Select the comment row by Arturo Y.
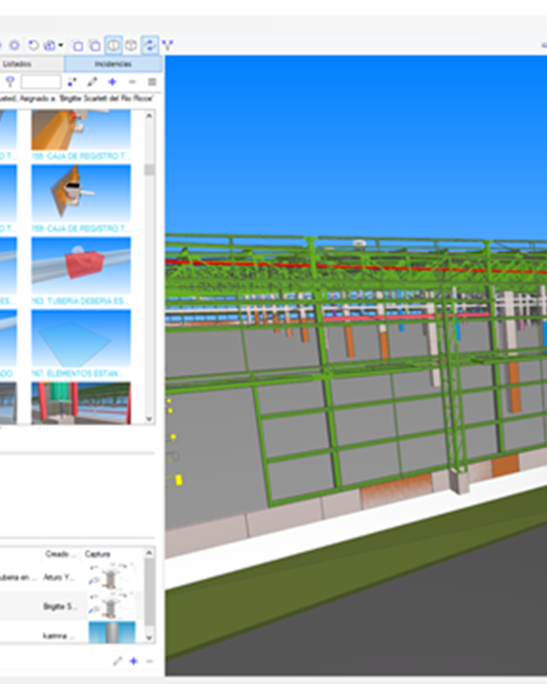Screen dimensions: 547x684 click(72, 577)
